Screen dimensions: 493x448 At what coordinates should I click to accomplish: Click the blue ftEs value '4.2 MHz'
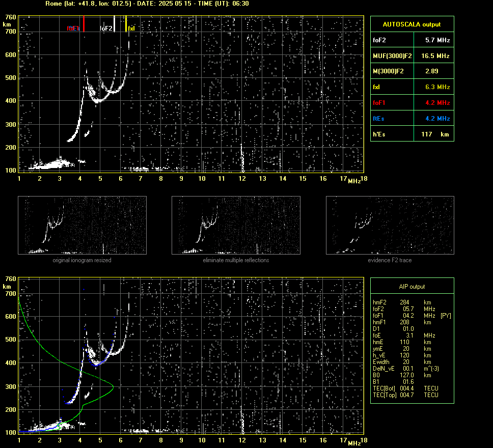(437, 118)
